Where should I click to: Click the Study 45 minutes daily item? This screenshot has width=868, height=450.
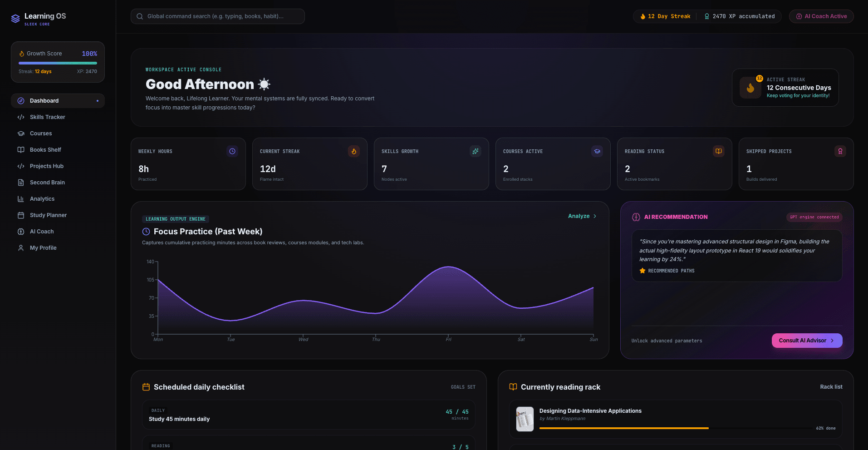[309, 415]
